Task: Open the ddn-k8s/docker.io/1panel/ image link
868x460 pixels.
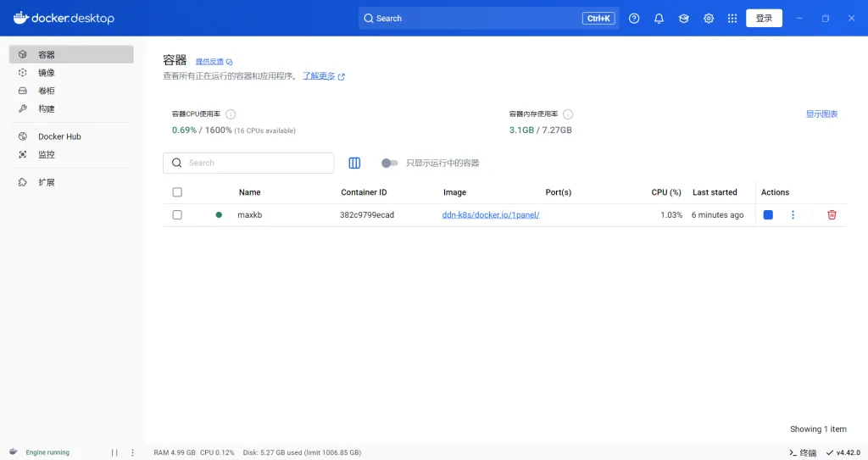Action: [x=491, y=215]
